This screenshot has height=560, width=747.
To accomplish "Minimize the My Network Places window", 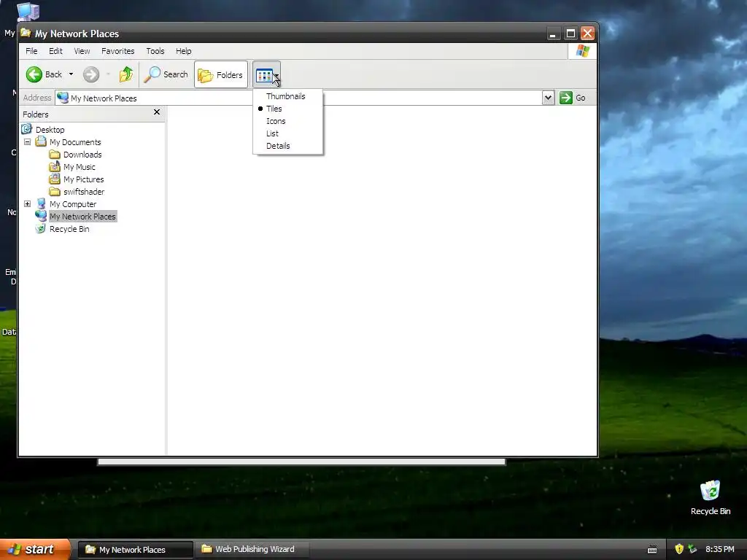I will [x=553, y=34].
